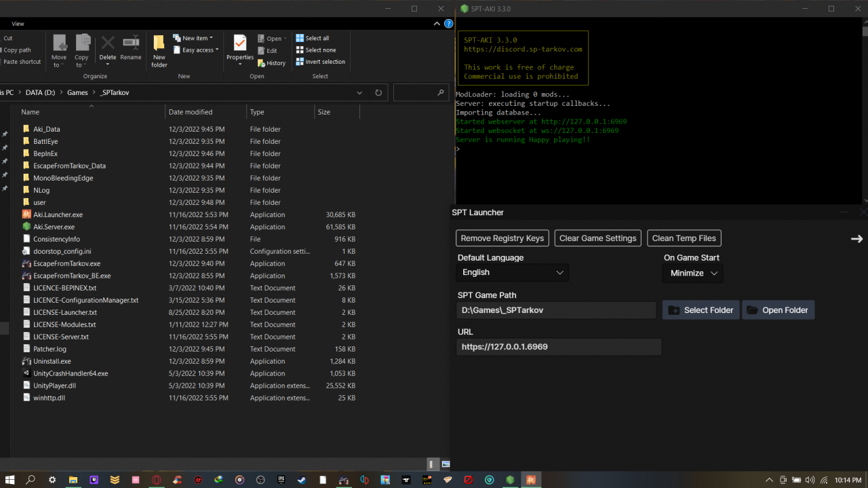Click the Explorer search box
This screenshot has height=488, width=868.
pyautogui.click(x=421, y=92)
